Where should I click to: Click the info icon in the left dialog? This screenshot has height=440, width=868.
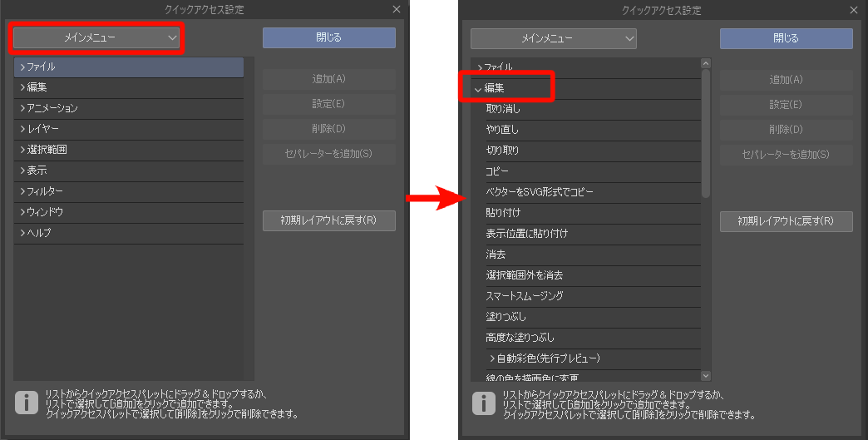[x=27, y=403]
